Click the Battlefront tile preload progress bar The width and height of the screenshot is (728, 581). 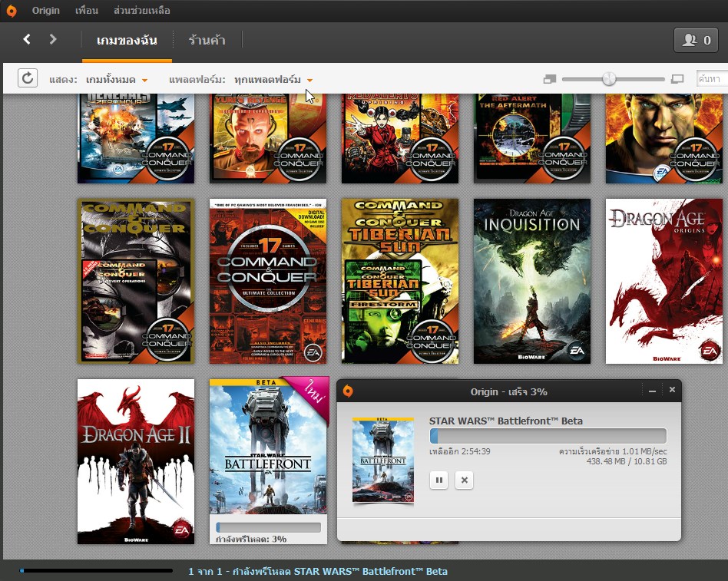(268, 527)
